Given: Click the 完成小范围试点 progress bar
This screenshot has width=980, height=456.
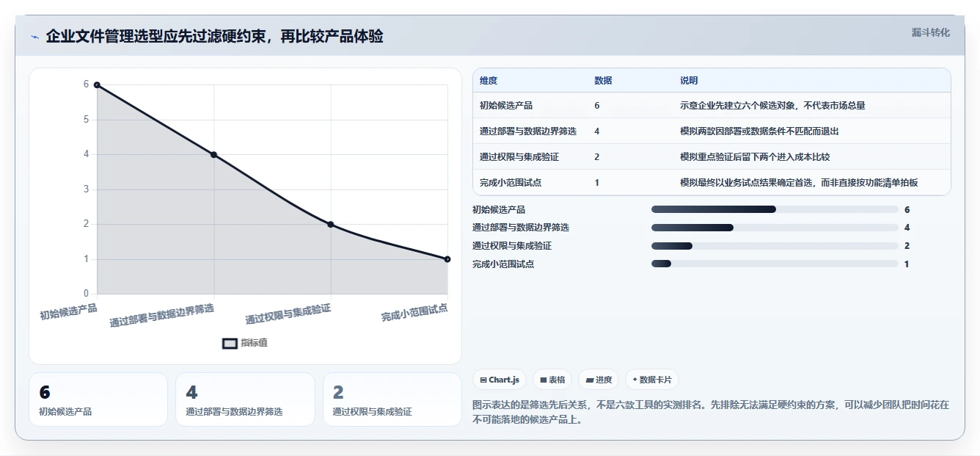Looking at the screenshot, I should click(x=775, y=264).
